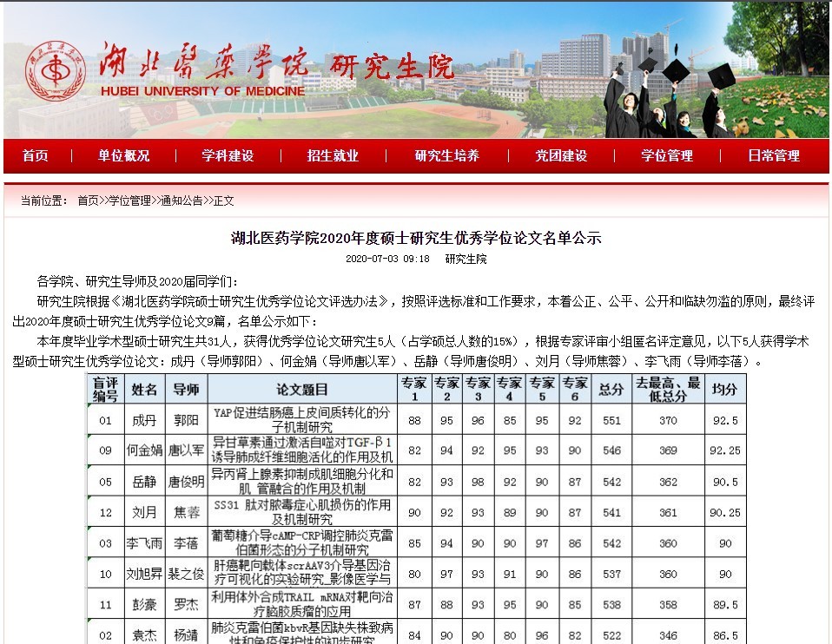The width and height of the screenshot is (832, 644).
Task: Select the advisor cell 郭阳
Action: tap(186, 420)
